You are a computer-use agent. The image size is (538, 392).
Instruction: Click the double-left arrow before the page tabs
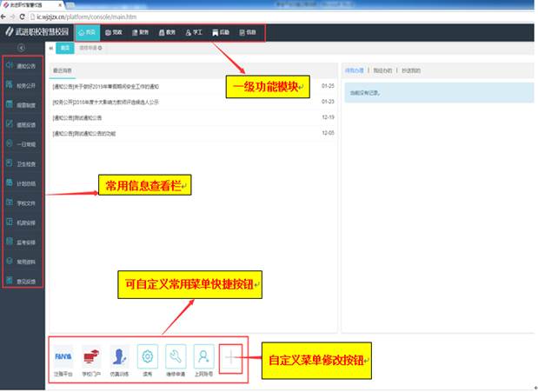click(51, 48)
